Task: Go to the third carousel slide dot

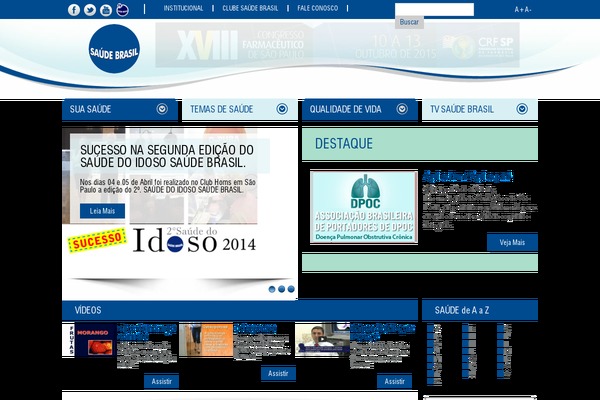Action: [291, 289]
